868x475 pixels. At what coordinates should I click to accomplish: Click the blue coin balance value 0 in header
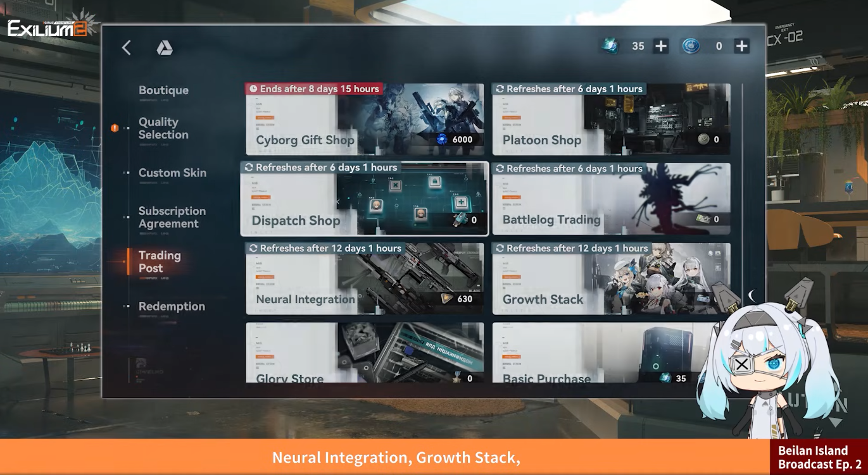click(x=719, y=46)
